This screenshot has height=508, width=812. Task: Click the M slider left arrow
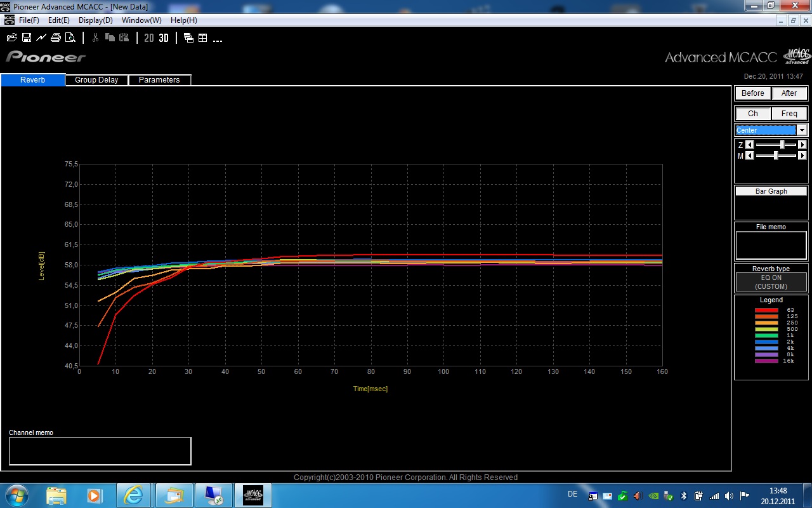point(750,156)
